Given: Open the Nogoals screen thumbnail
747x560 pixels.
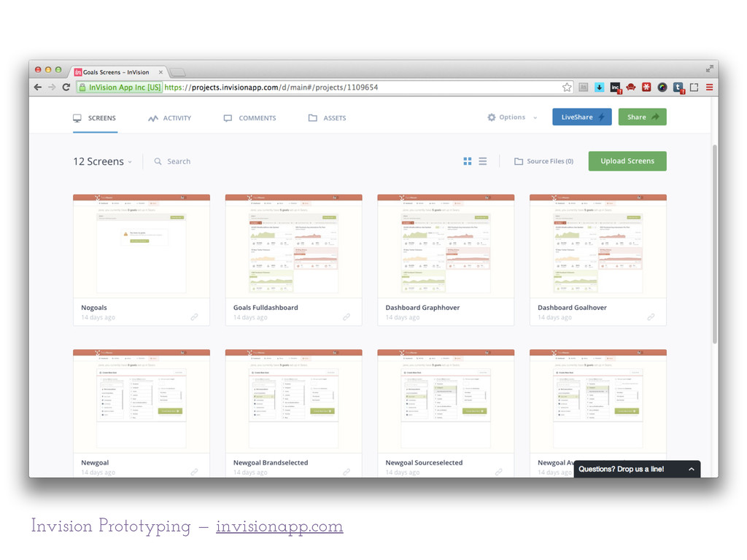Looking at the screenshot, I should (142, 246).
